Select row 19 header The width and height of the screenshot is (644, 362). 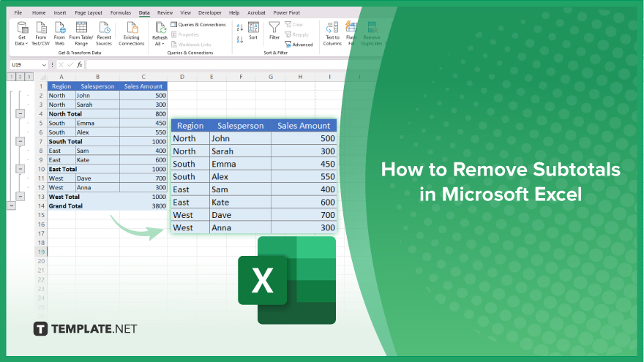[41, 252]
